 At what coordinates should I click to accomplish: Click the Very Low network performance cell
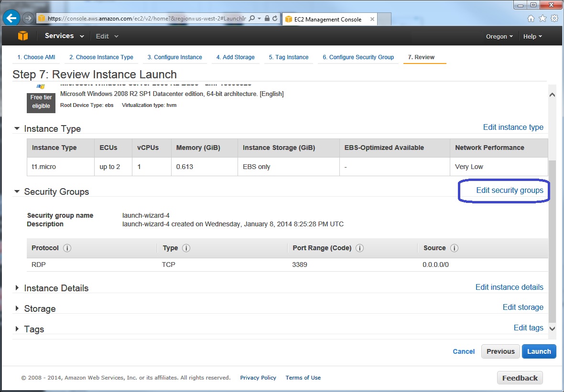499,167
